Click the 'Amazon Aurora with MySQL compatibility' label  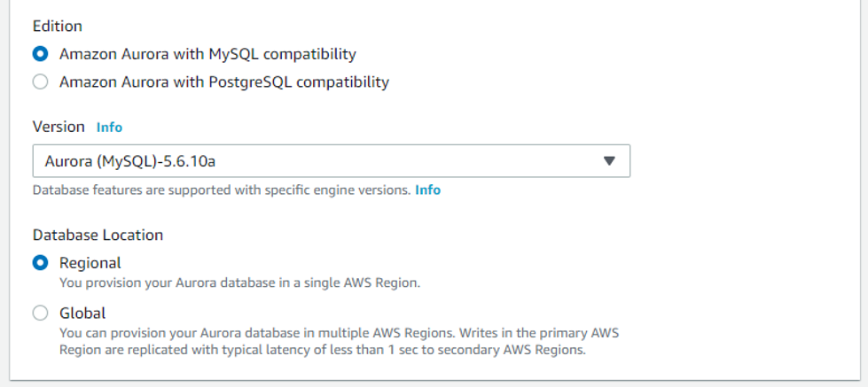[x=207, y=54]
